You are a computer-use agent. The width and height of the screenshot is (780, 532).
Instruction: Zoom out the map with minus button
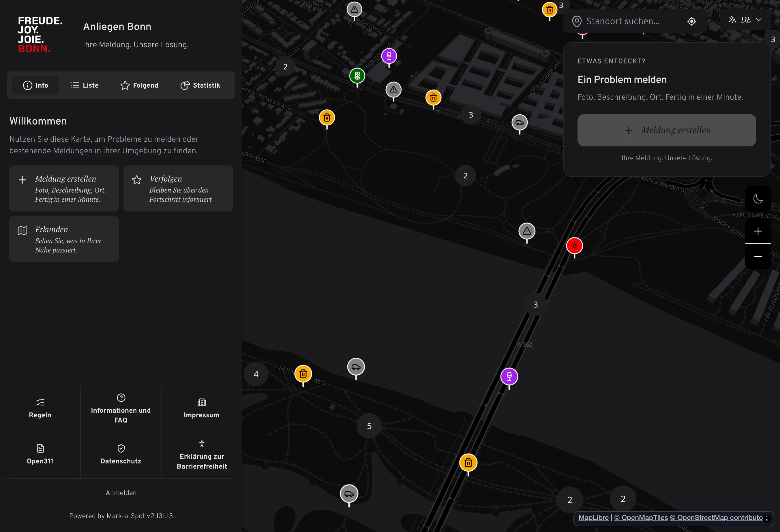[x=758, y=256]
